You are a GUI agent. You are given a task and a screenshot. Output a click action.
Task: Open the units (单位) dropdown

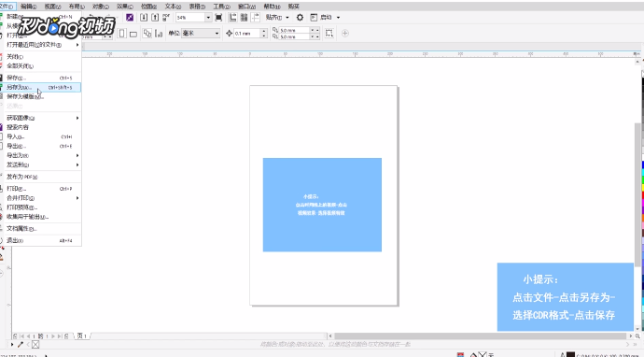[201, 34]
